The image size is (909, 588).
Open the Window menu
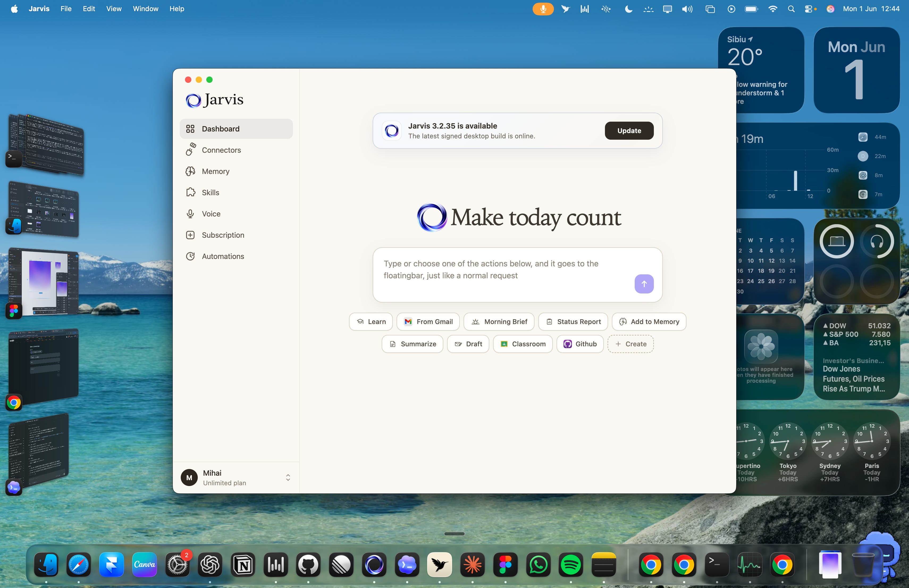[145, 9]
